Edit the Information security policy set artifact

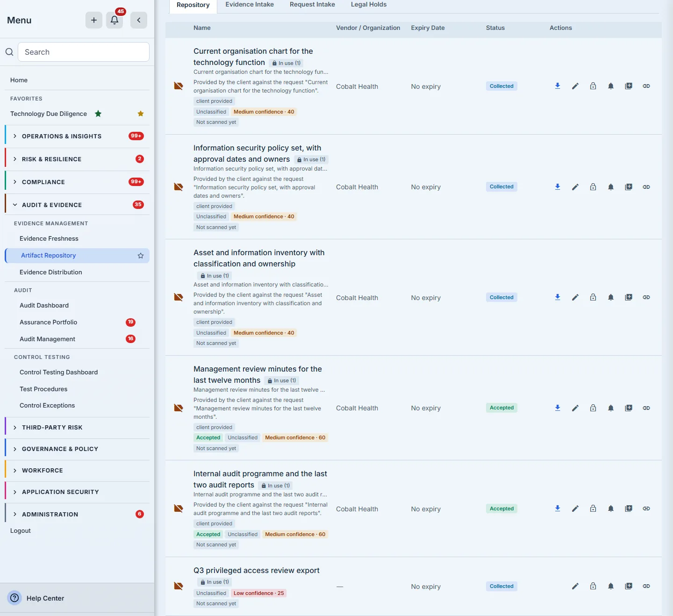[x=575, y=187]
